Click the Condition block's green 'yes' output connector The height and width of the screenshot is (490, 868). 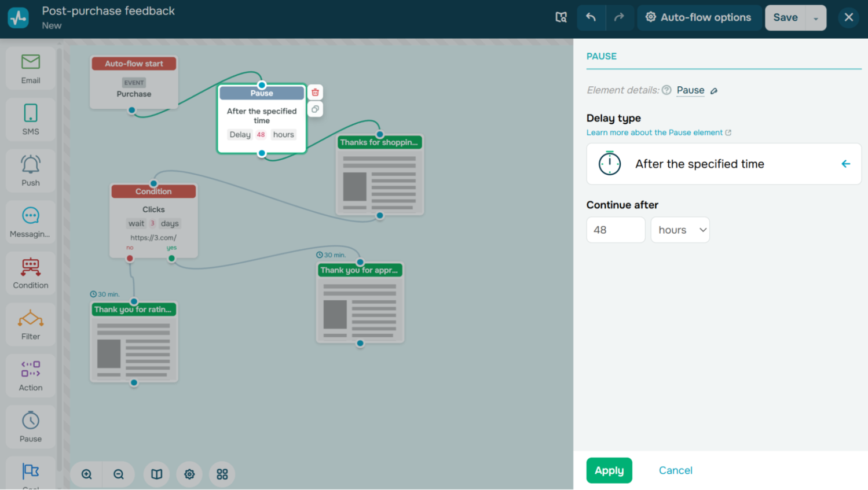171,259
